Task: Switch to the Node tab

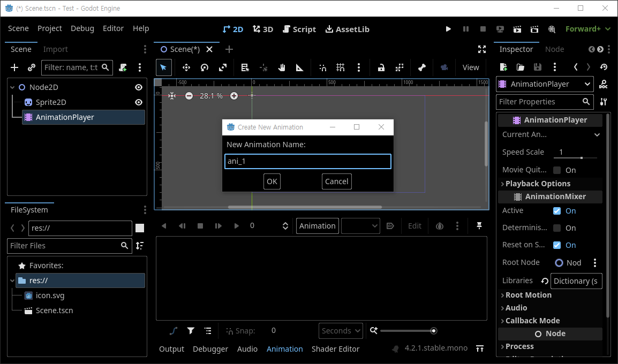Action: (555, 49)
